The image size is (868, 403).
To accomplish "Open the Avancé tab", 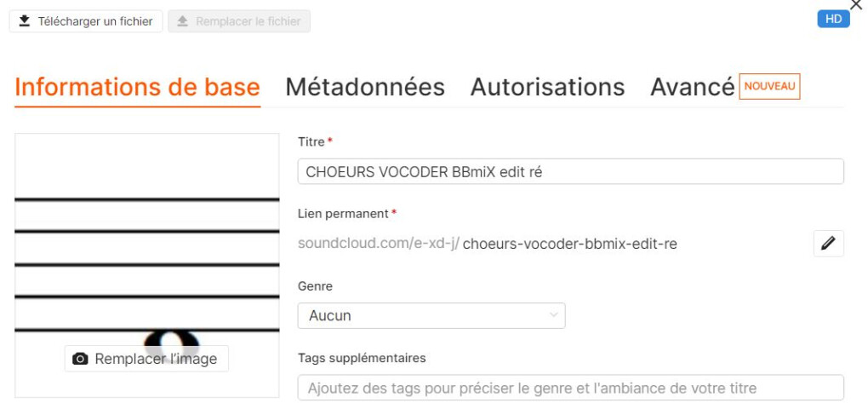I will 692,87.
